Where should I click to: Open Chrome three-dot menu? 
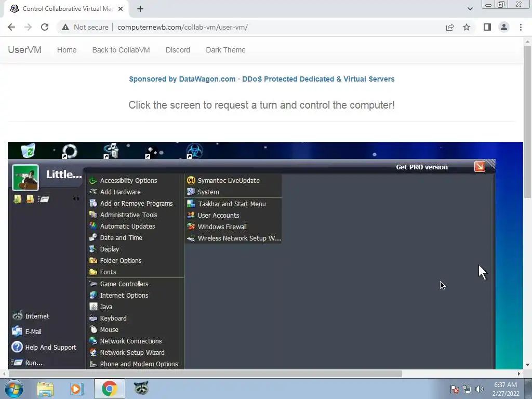521,27
